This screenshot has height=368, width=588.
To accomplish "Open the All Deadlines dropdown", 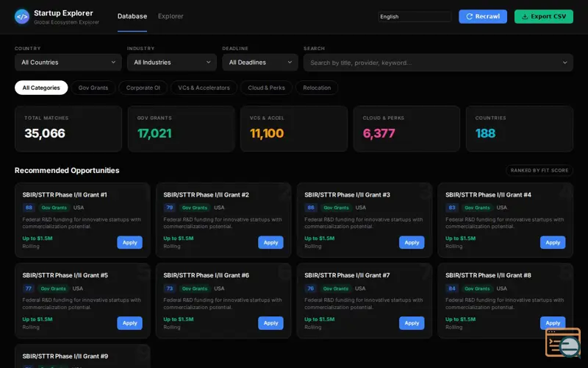I will pyautogui.click(x=260, y=63).
